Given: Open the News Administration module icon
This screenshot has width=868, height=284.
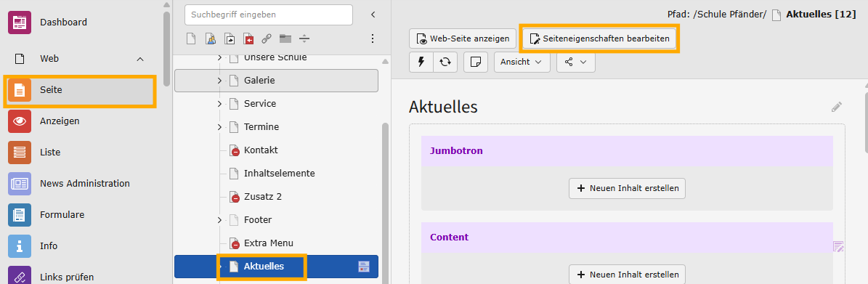Looking at the screenshot, I should pos(20,183).
